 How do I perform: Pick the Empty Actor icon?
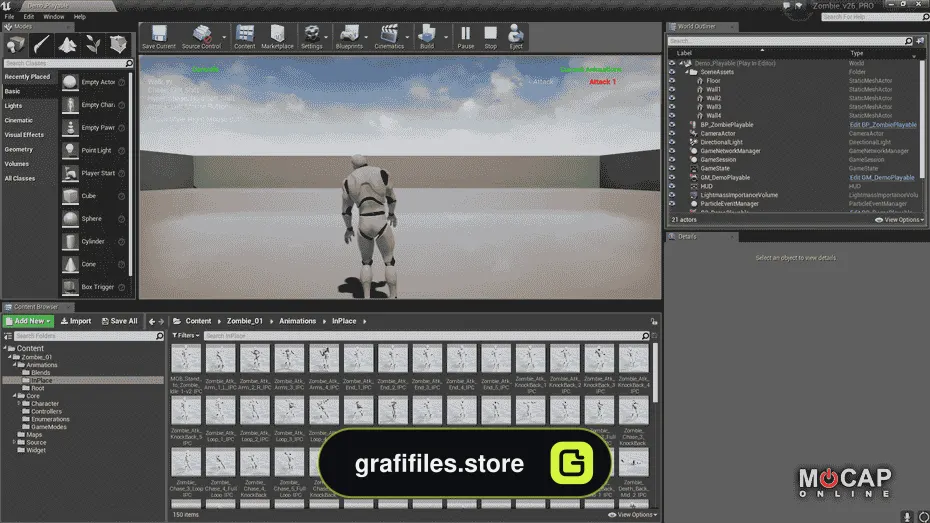click(x=70, y=82)
